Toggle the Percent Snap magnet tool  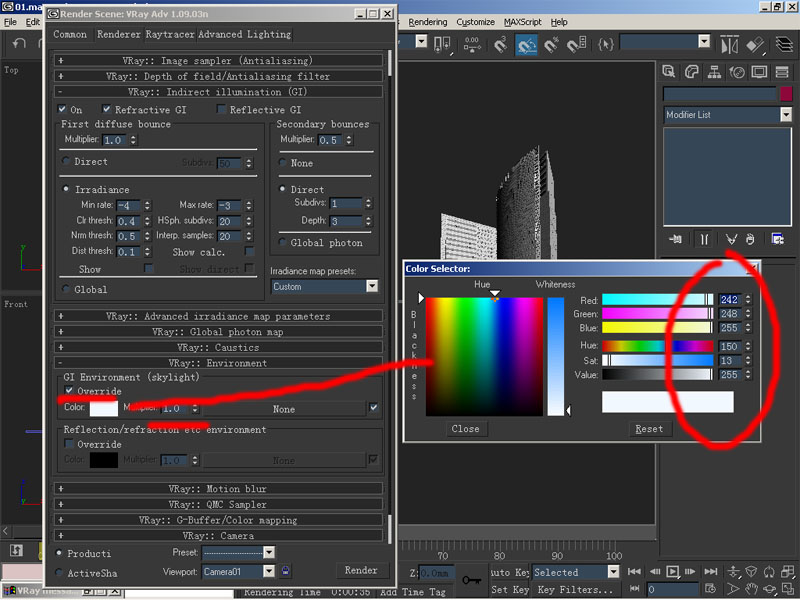pos(551,45)
